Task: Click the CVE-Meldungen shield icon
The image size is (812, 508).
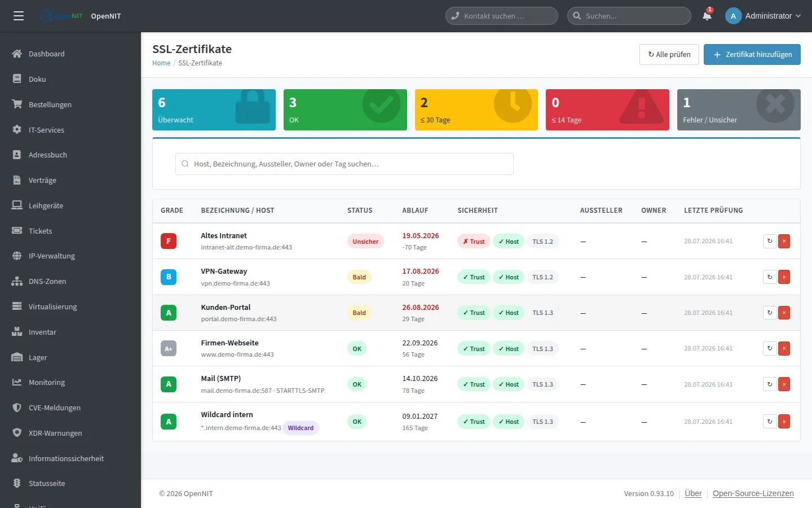Action: (17, 408)
